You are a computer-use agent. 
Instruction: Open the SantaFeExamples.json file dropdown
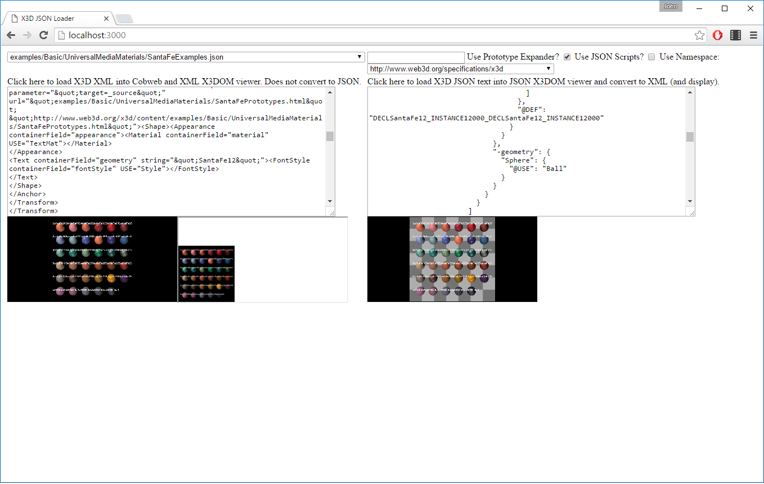(185, 57)
